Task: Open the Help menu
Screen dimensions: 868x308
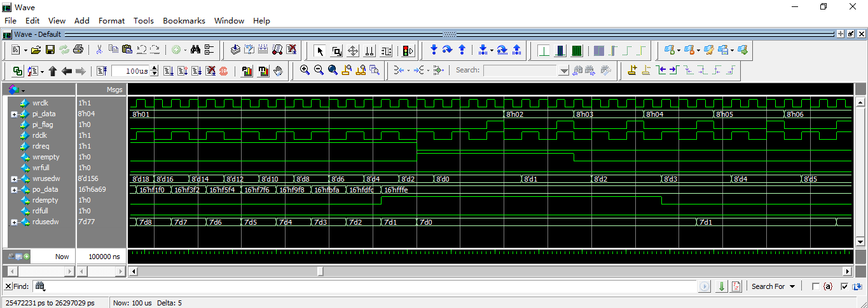Action: (261, 20)
